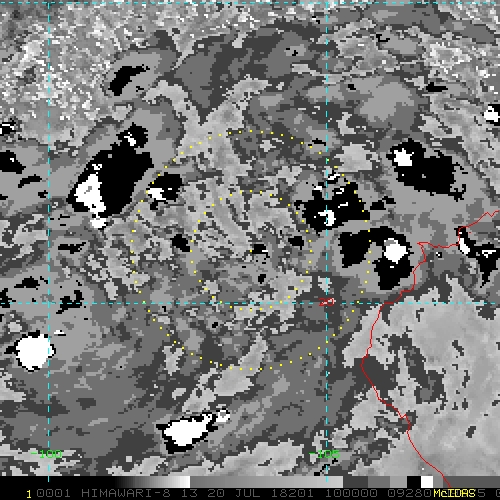The image size is (500, 500).
Task: Click the dark gray swatch in the color bar
Action: [x=356, y=482]
